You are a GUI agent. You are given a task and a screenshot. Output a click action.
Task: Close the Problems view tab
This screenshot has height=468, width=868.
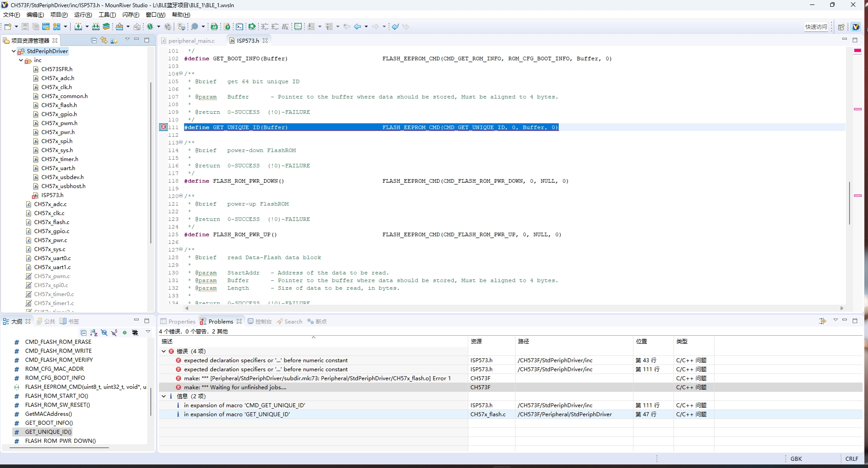[239, 321]
